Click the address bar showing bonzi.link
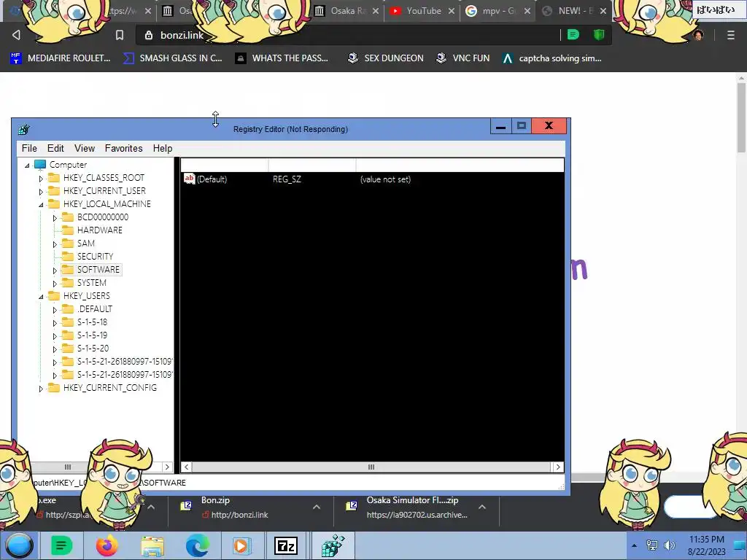 point(347,35)
